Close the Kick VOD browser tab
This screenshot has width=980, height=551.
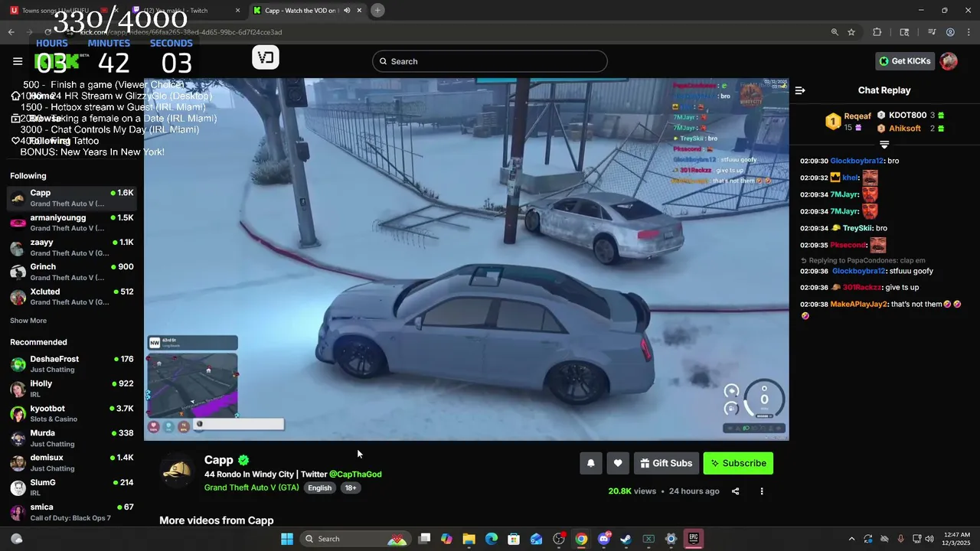[x=359, y=10]
